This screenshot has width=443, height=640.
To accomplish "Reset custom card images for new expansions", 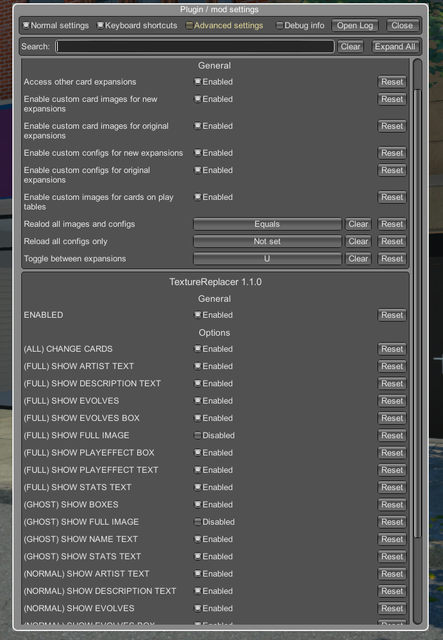I will pos(392,99).
